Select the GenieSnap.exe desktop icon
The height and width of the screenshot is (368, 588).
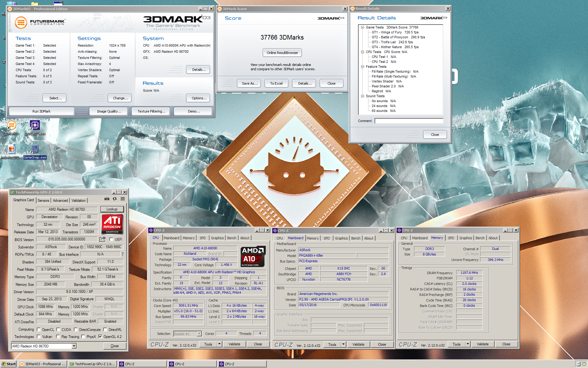coord(35,152)
